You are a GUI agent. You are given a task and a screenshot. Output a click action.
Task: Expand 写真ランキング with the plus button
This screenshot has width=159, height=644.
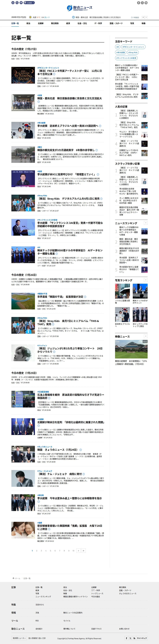click(x=146, y=280)
